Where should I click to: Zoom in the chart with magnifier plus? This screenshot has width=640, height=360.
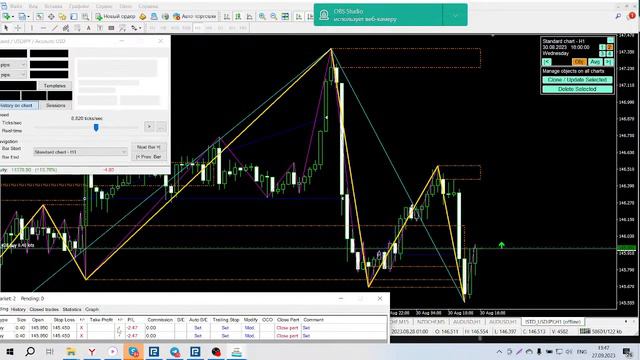tap(262, 16)
